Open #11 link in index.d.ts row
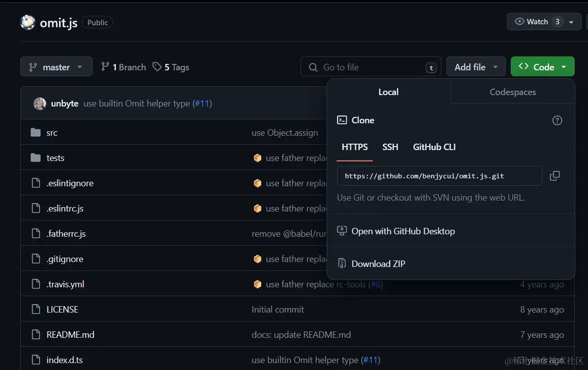Screen dimensions: 588x370 (x=371, y=360)
